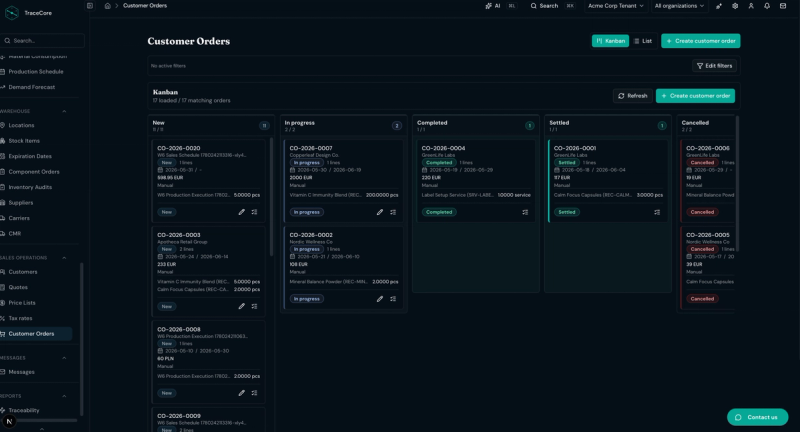
Task: Open options icon for CO-2026-0008
Action: coord(255,393)
